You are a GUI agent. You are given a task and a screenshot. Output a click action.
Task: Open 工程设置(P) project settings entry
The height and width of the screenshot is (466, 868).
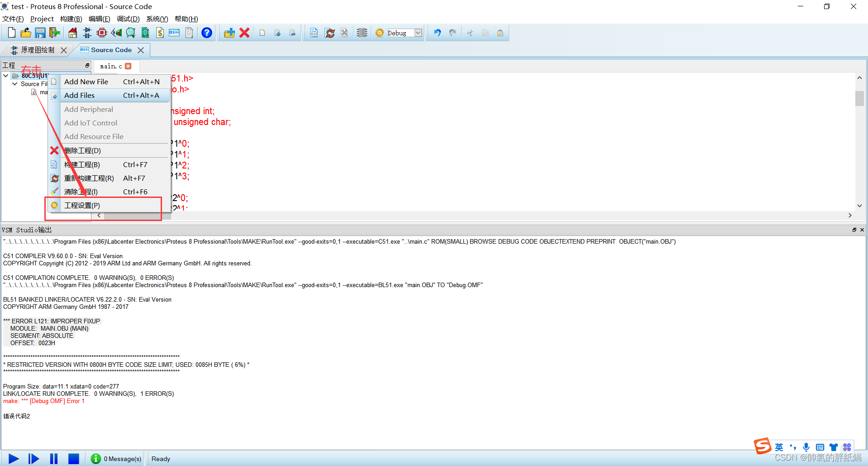(110, 205)
